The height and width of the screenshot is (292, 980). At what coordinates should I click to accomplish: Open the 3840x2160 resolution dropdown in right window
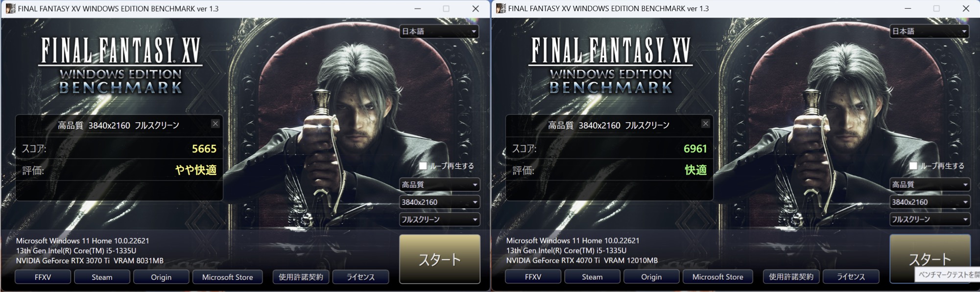point(930,202)
